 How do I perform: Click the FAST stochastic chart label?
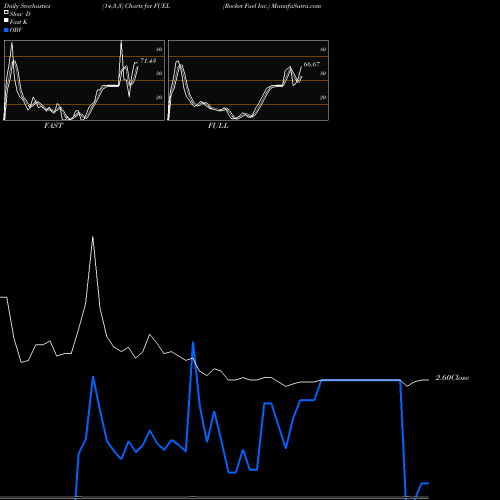(x=53, y=125)
